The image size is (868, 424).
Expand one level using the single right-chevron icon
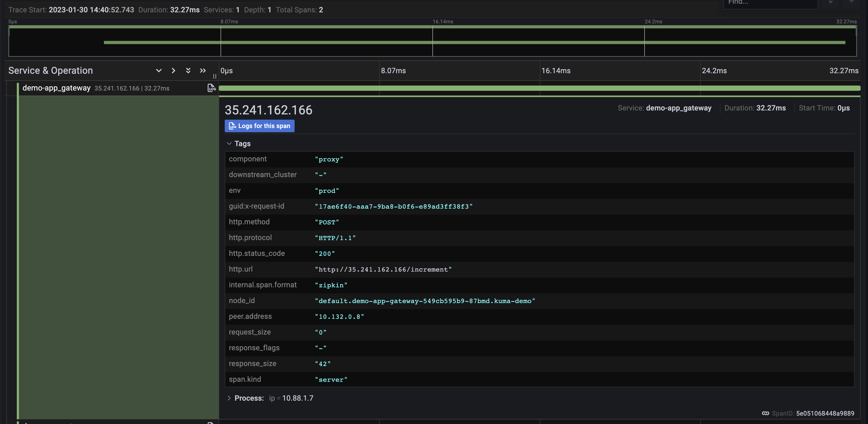tap(173, 71)
